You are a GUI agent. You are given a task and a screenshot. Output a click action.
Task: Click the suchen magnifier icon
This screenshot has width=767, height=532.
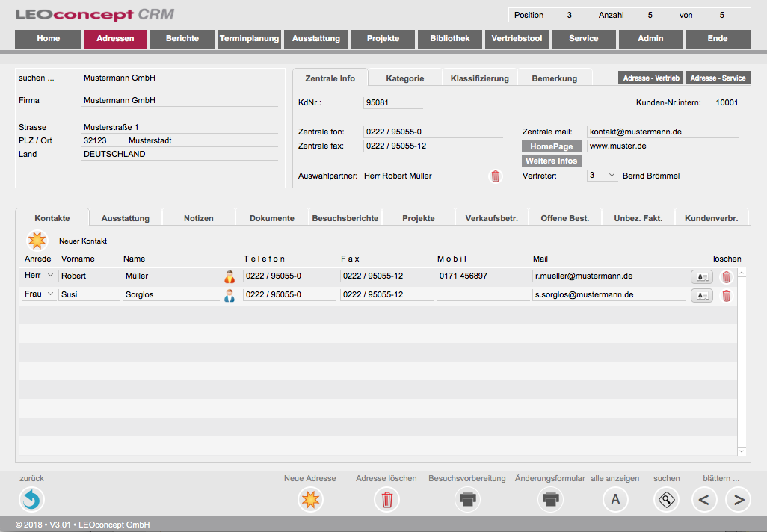pyautogui.click(x=665, y=499)
